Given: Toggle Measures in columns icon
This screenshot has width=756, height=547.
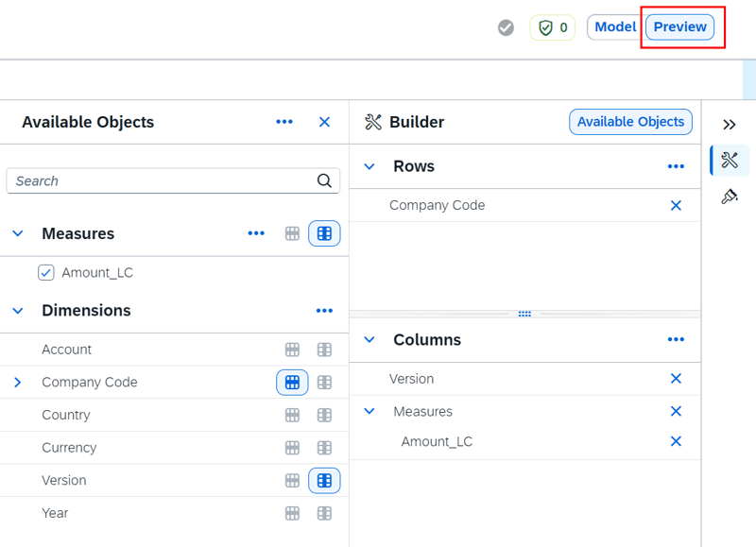Looking at the screenshot, I should (324, 233).
